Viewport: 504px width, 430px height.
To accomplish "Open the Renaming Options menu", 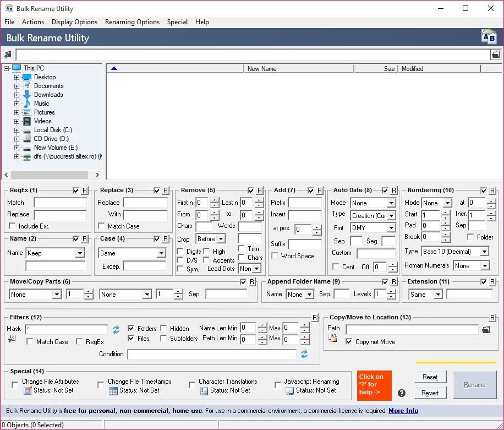I will point(132,22).
